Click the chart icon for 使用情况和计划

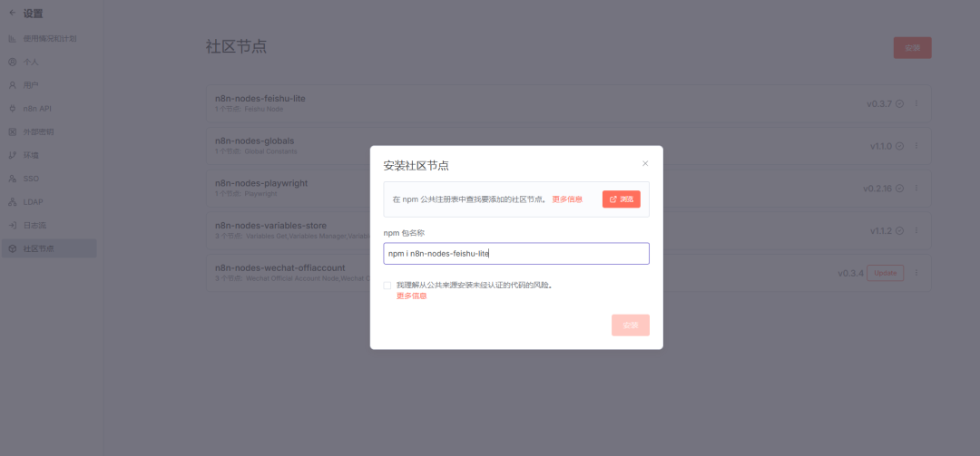tap(13, 39)
